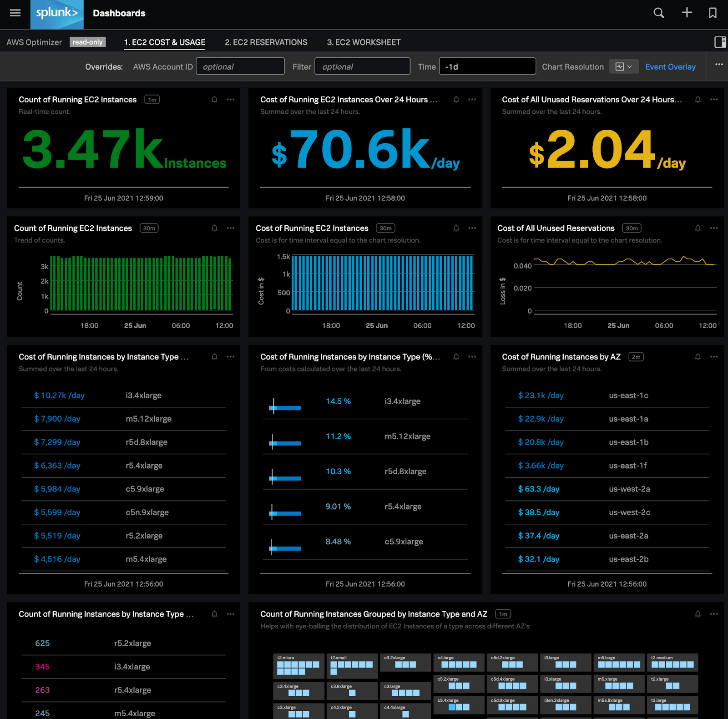The image size is (728, 719).
Task: Focus the Filter input field
Action: pyautogui.click(x=363, y=66)
